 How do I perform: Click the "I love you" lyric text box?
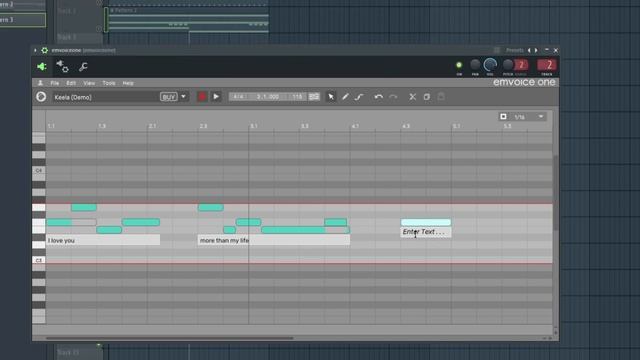point(103,240)
